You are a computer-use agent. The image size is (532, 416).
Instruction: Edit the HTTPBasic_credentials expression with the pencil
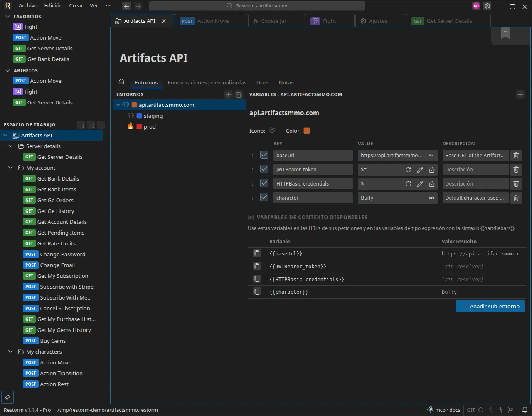420,184
